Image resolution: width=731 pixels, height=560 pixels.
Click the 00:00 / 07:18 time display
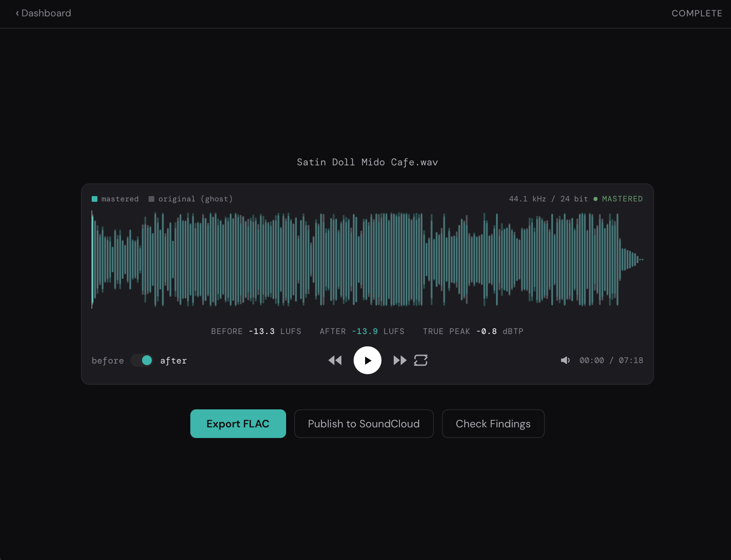611,360
